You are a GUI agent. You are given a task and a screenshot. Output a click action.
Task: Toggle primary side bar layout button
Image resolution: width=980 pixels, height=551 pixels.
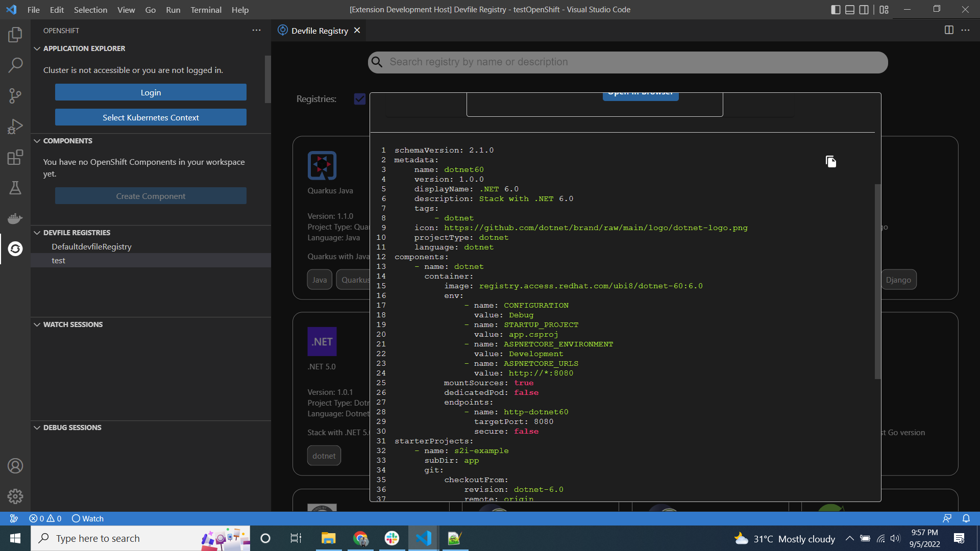[x=836, y=10]
